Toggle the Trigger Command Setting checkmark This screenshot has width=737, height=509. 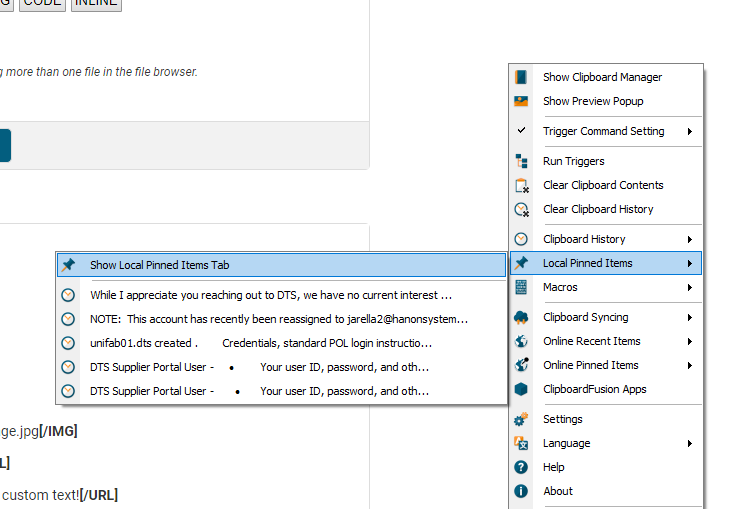coord(521,131)
